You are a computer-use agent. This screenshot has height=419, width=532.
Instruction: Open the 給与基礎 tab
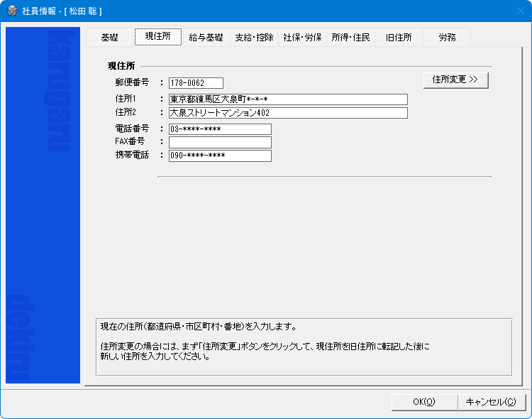coord(206,38)
